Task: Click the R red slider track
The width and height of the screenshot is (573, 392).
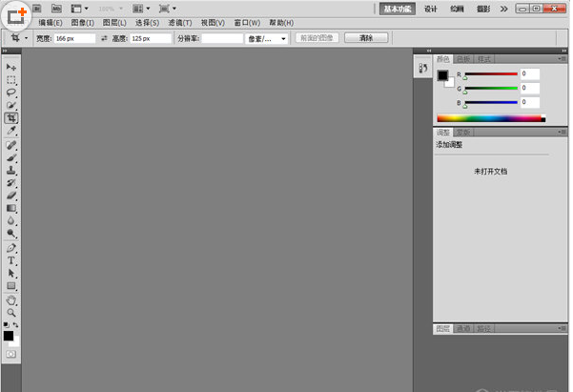Action: tap(491, 73)
